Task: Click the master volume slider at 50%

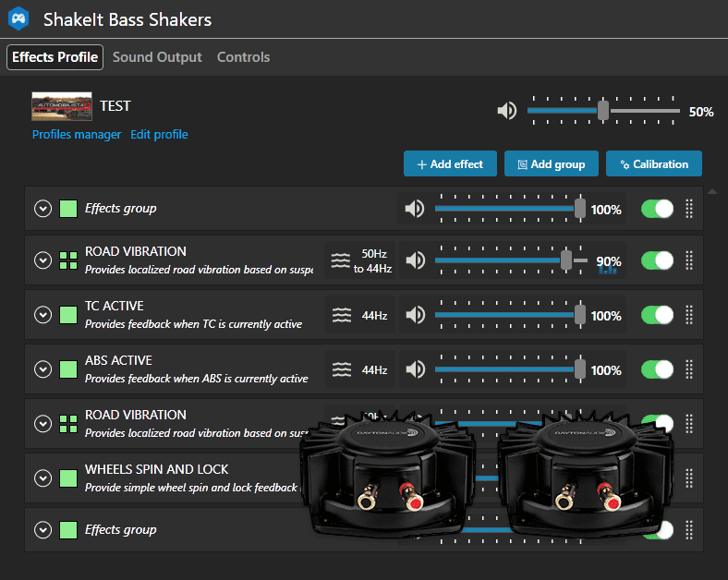Action: point(603,111)
